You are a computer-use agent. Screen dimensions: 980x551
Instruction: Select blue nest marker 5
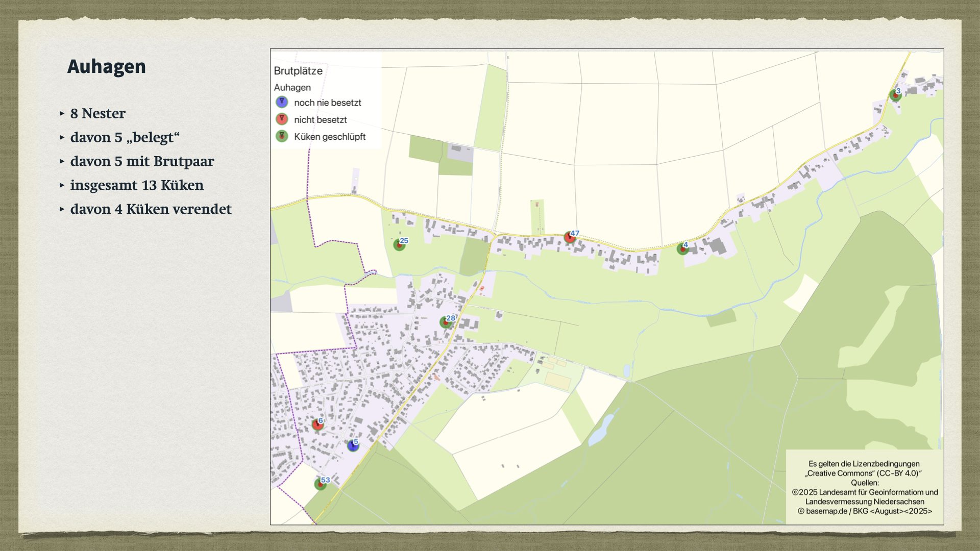[x=353, y=445]
